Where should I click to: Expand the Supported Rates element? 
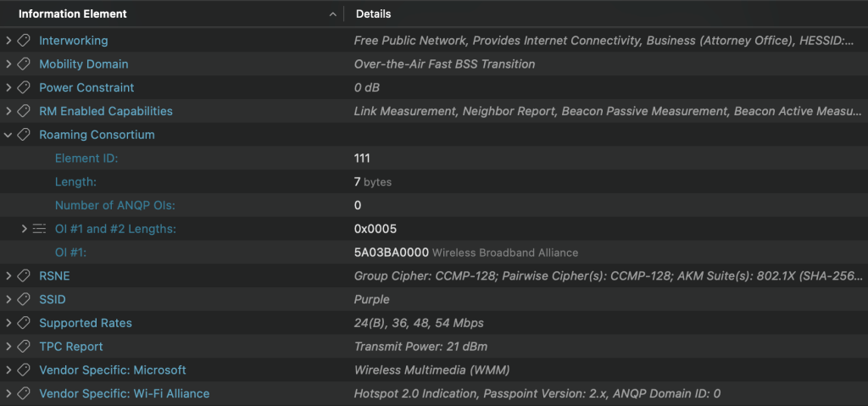click(x=8, y=323)
